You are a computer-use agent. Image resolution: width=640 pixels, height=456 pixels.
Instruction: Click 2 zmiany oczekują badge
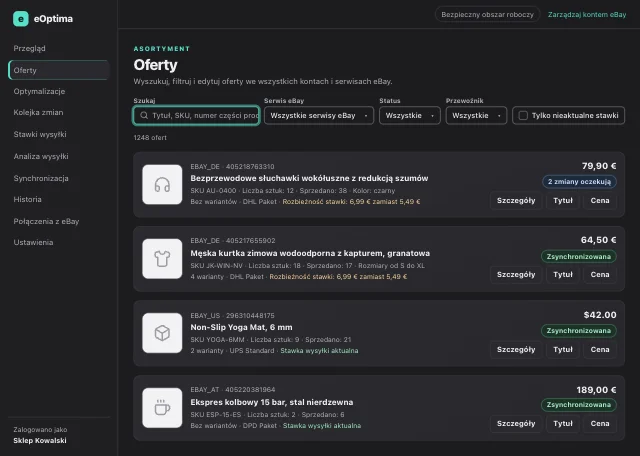[579, 182]
